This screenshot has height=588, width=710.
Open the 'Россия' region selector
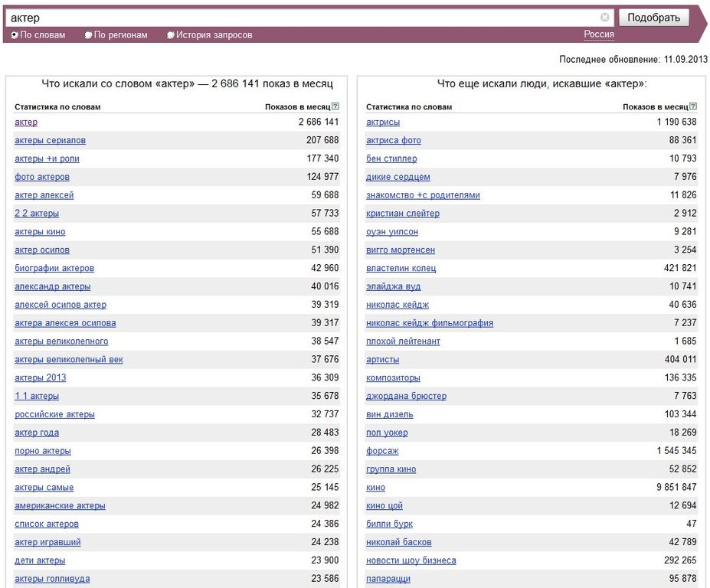(598, 34)
